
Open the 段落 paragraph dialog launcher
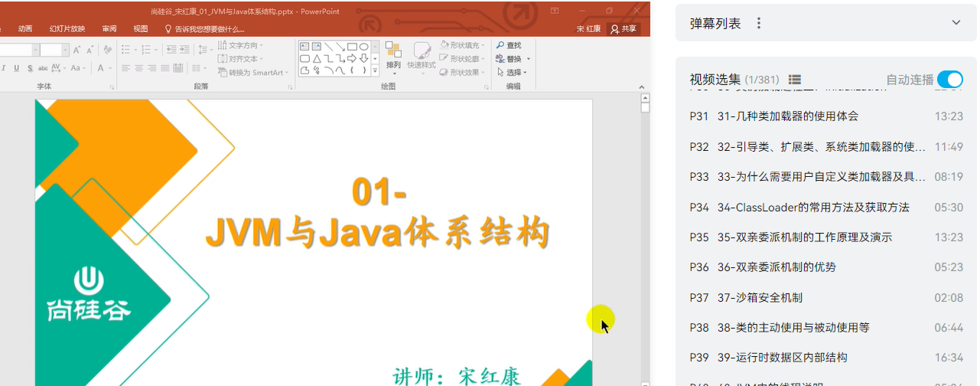click(290, 87)
